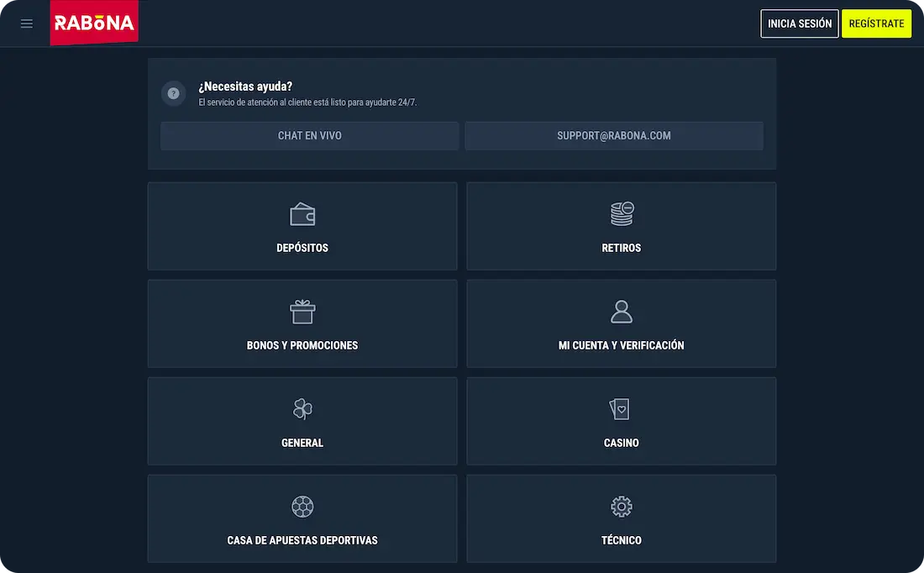Open the hamburger menu icon
This screenshot has width=924, height=573.
click(x=27, y=24)
